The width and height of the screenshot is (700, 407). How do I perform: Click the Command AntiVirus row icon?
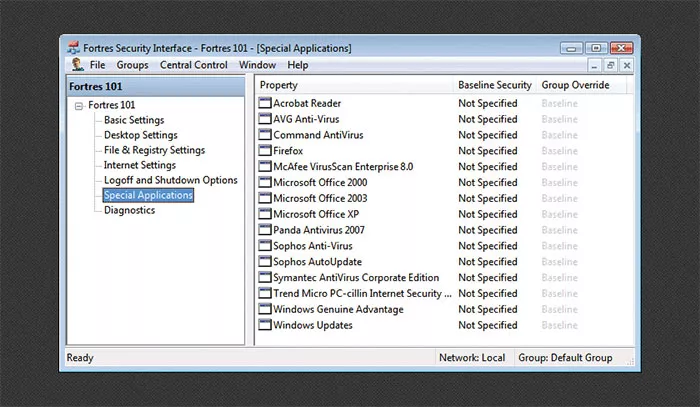click(265, 135)
